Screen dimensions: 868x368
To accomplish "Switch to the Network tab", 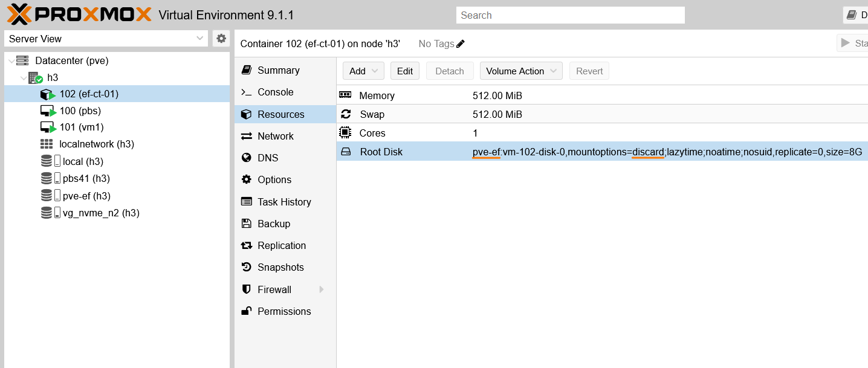I will point(285,136).
